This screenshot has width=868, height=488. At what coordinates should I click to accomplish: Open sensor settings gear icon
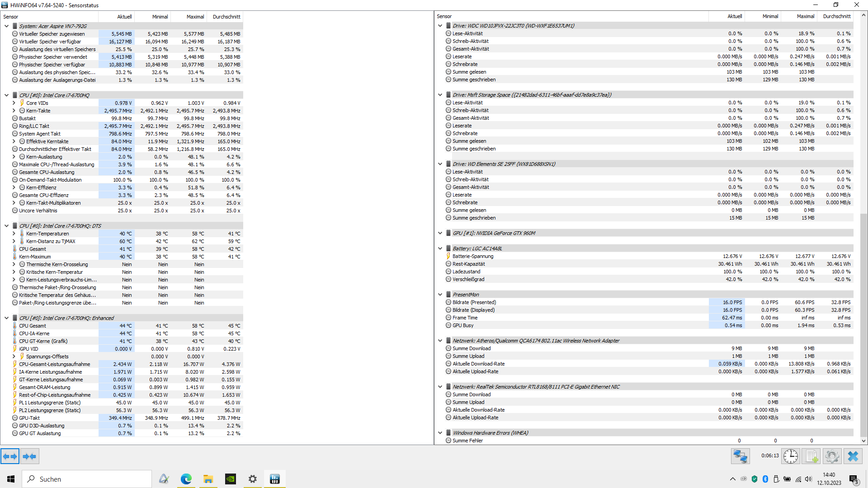(x=832, y=456)
